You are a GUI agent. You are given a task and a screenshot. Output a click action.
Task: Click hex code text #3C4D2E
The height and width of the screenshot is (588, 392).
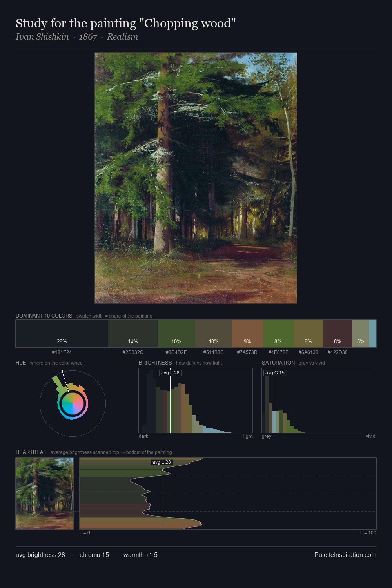pyautogui.click(x=176, y=352)
